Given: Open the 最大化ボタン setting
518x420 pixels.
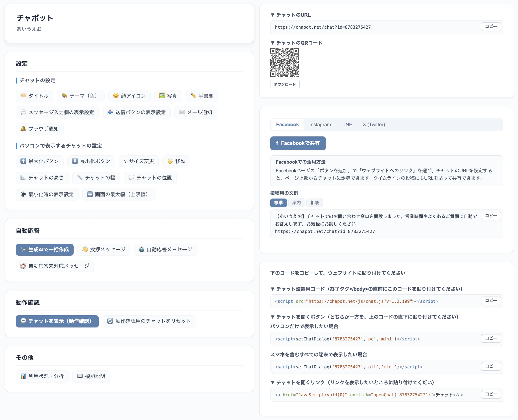Looking at the screenshot, I should point(40,161).
